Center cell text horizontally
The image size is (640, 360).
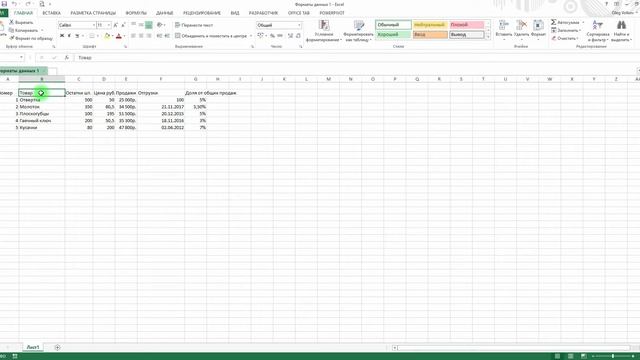click(x=141, y=36)
